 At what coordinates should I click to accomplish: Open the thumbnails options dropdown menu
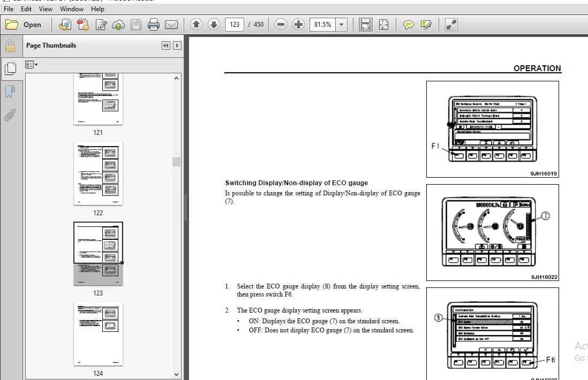coord(32,65)
